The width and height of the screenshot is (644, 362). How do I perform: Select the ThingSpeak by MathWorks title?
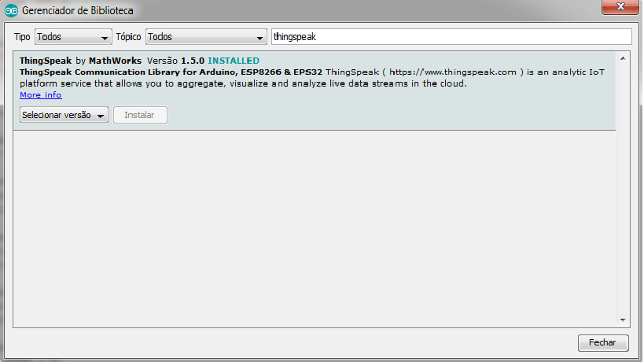80,61
